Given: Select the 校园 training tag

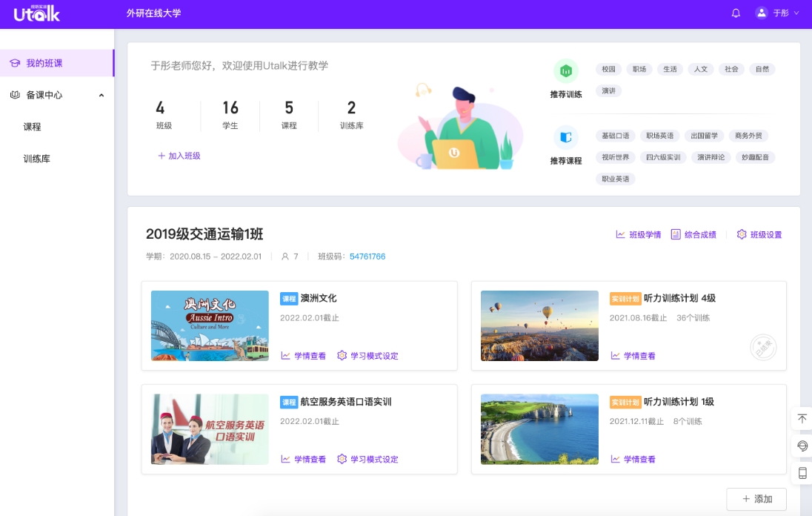Looking at the screenshot, I should pyautogui.click(x=608, y=69).
